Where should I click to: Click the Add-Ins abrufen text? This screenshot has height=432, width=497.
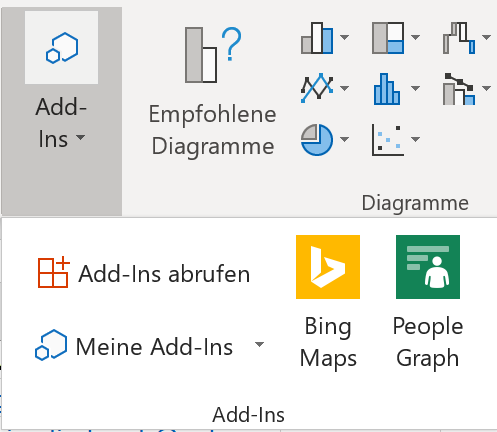click(x=164, y=274)
